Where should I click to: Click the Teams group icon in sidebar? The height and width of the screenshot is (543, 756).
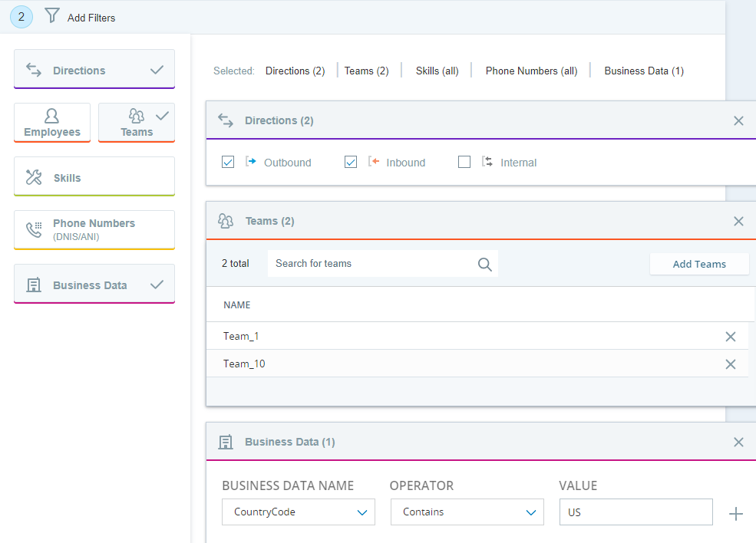click(137, 116)
